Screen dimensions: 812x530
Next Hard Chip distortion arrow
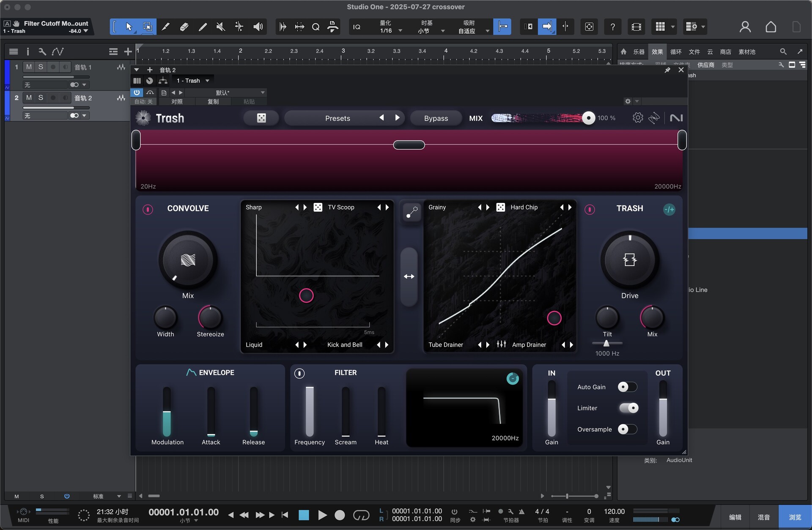(x=570, y=207)
